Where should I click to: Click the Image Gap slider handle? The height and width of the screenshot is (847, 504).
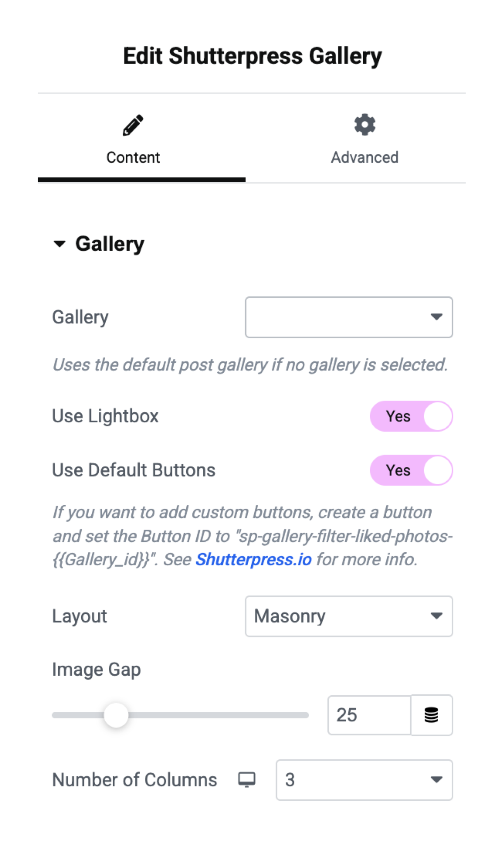point(116,715)
